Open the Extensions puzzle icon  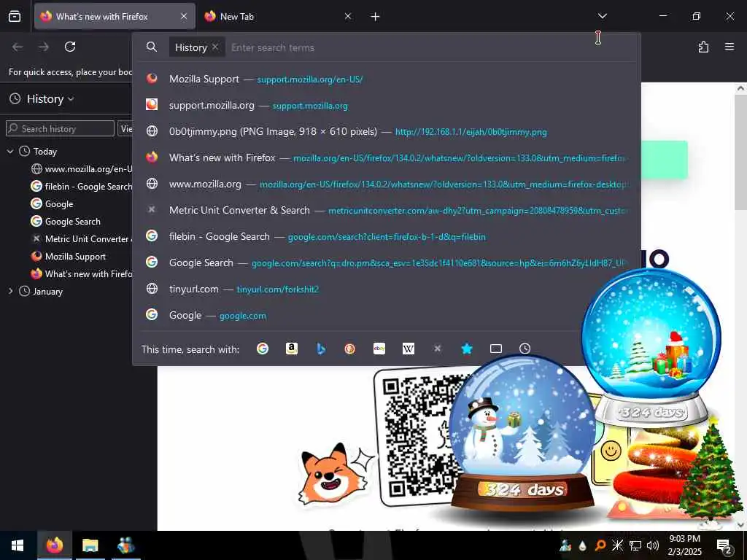click(703, 47)
